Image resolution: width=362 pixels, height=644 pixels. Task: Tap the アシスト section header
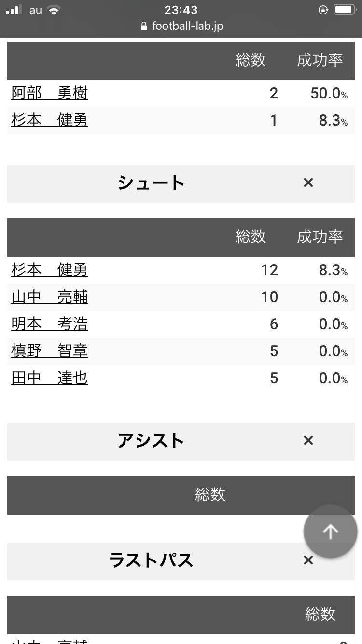(x=151, y=441)
